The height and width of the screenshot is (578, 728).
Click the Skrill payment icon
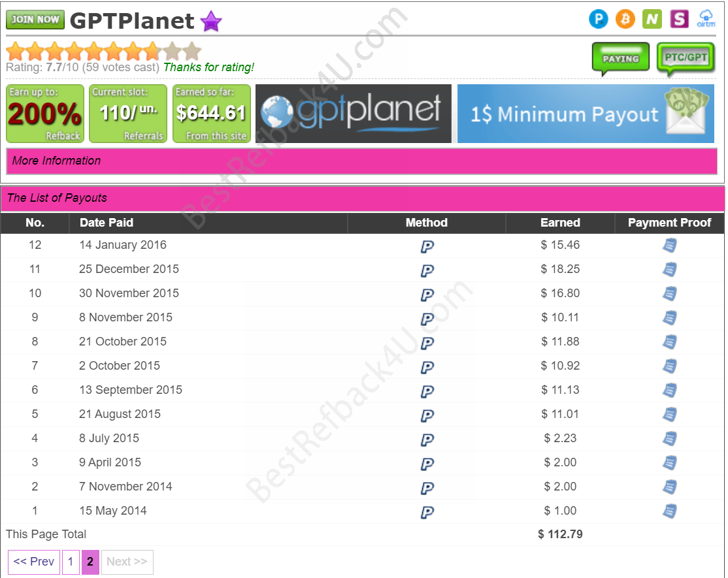pyautogui.click(x=679, y=19)
